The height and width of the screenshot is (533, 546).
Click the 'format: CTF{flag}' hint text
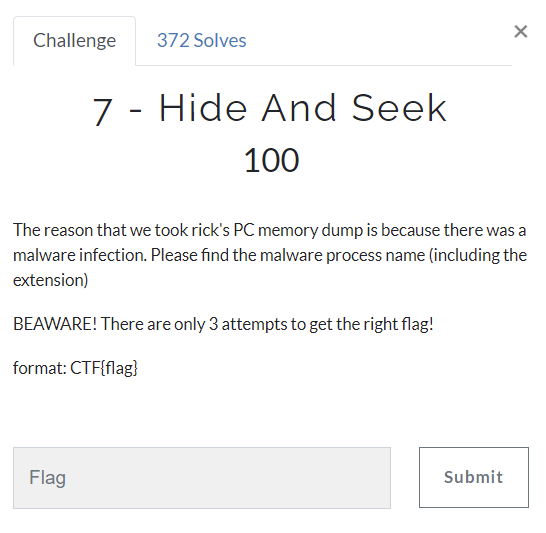click(75, 368)
